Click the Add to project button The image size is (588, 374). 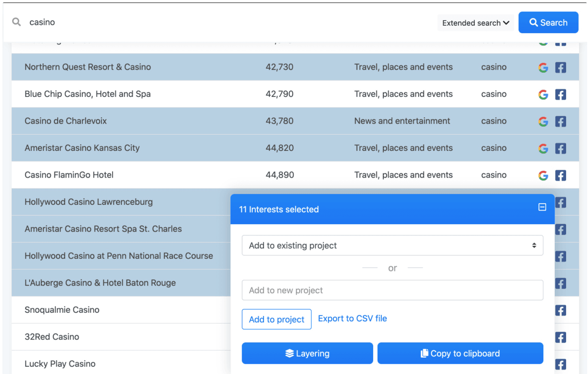277,319
